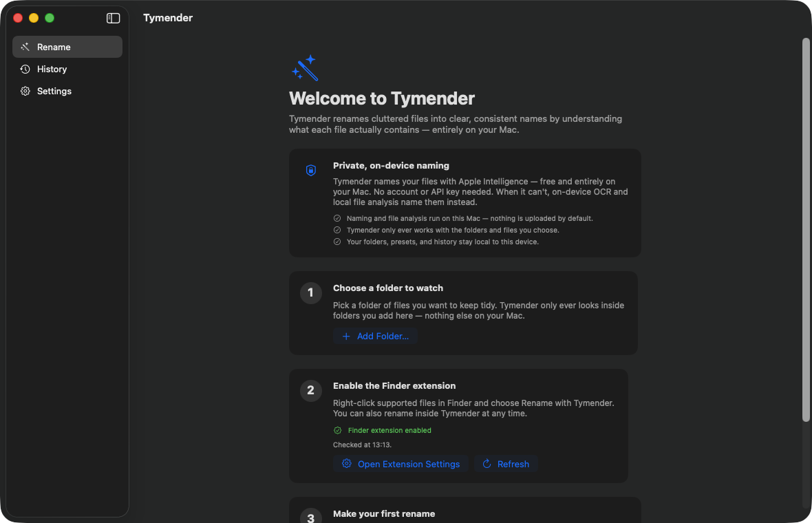Click the Tymender window title
This screenshot has width=812, height=523.
(168, 18)
